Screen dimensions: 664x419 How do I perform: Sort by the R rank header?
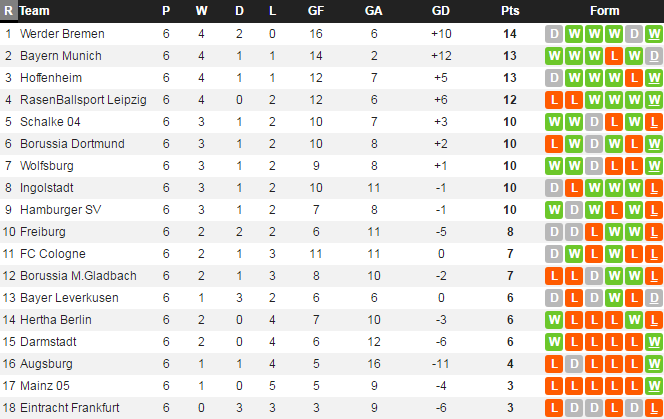pos(8,11)
